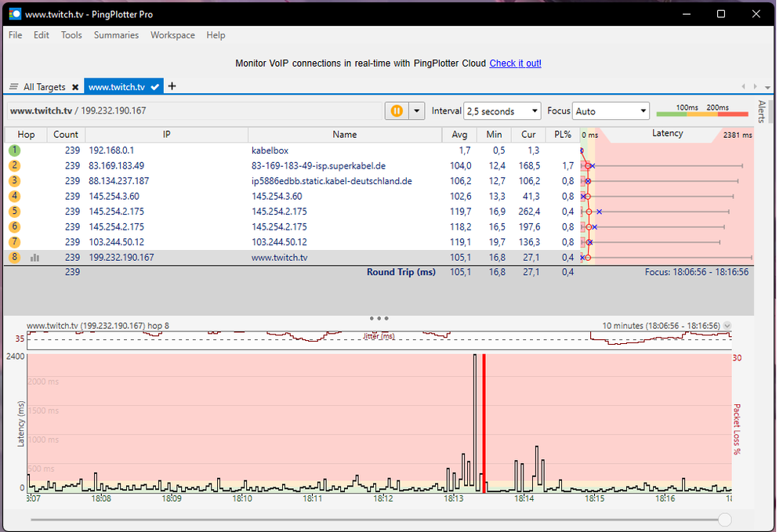Screen dimensions: 783x532
Task: Open the Summaries menu
Action: click(116, 35)
